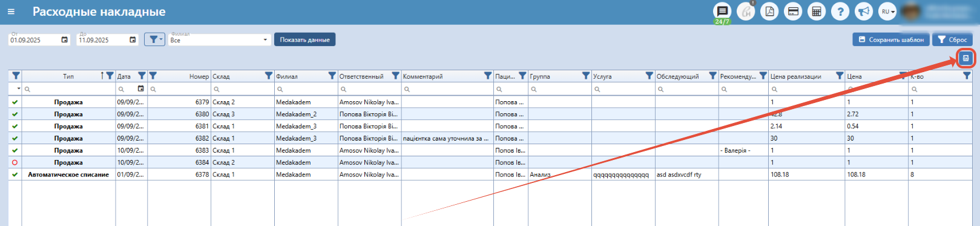Screen dimensions: 980x226
Task: Toggle the red circle status on invoice 6384
Action: 15,162
